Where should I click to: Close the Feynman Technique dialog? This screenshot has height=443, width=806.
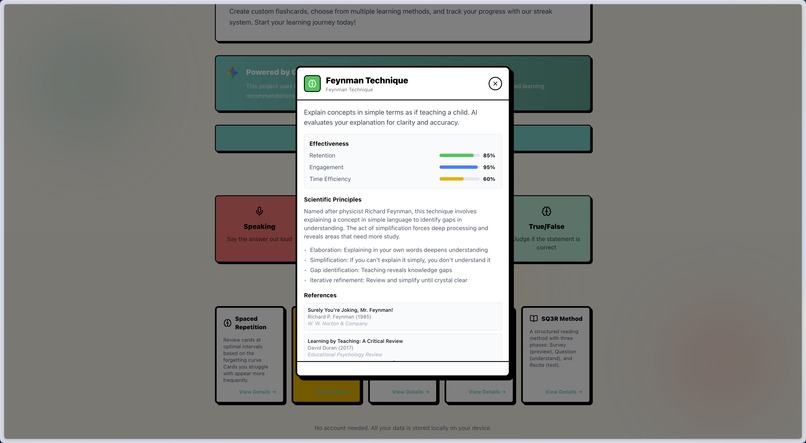coord(495,83)
